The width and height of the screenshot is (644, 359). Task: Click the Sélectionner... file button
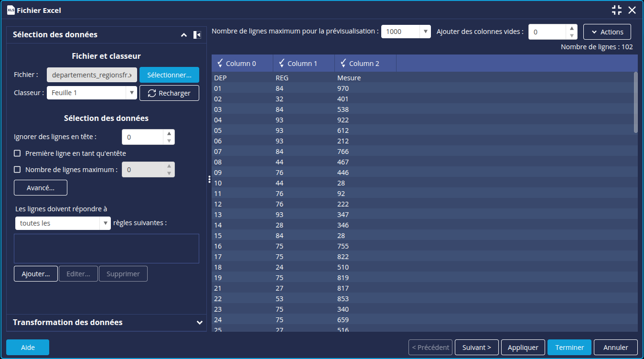169,75
